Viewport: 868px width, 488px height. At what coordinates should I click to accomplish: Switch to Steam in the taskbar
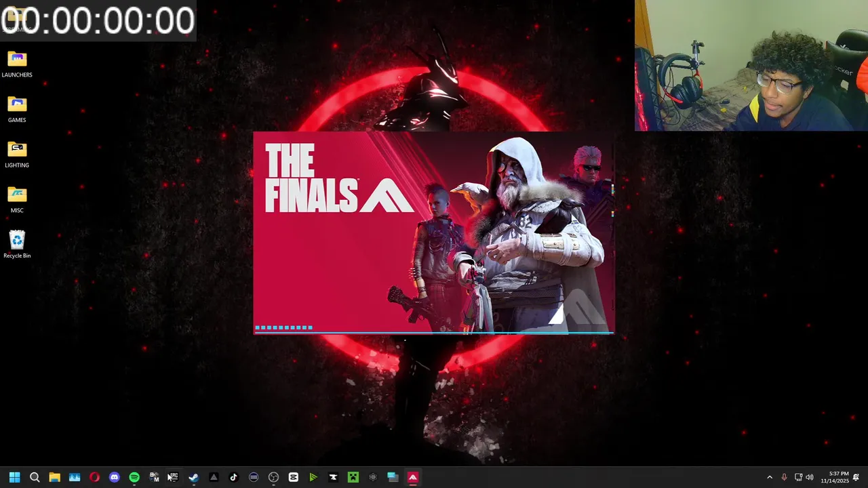pos(194,477)
